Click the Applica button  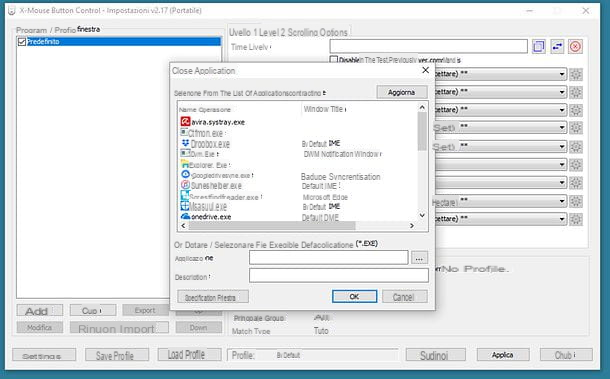pyautogui.click(x=503, y=355)
